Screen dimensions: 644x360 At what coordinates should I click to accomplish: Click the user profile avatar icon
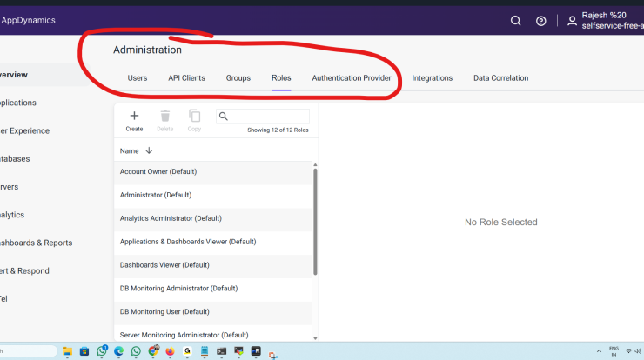[x=572, y=21]
